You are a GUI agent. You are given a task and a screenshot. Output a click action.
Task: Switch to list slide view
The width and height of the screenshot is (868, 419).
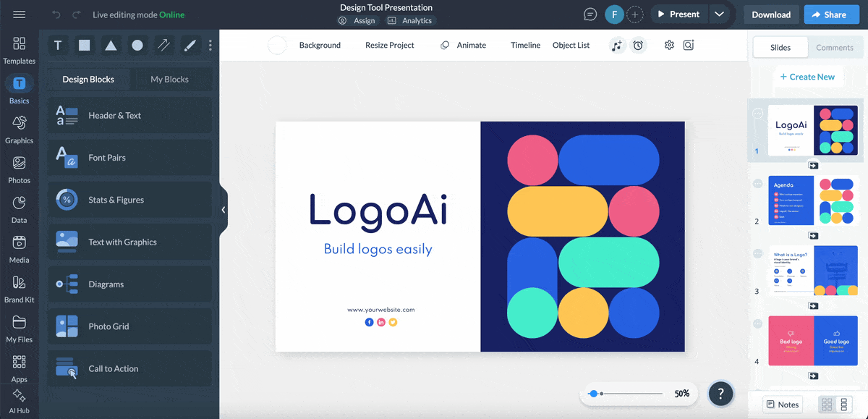coord(843,405)
